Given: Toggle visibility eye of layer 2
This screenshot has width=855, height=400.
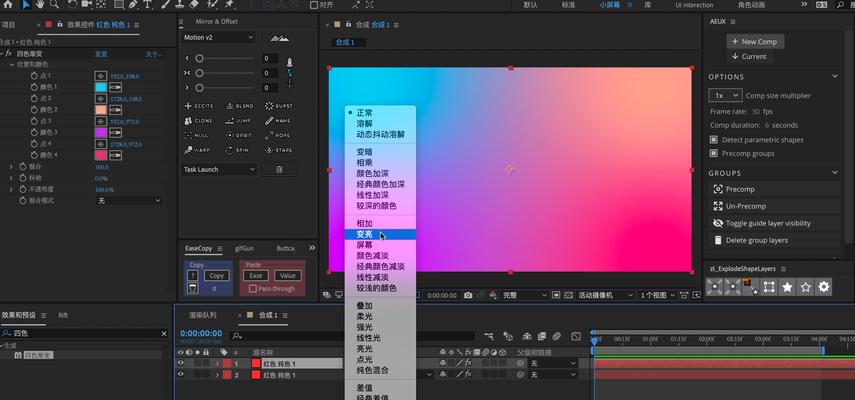Looking at the screenshot, I should point(180,375).
